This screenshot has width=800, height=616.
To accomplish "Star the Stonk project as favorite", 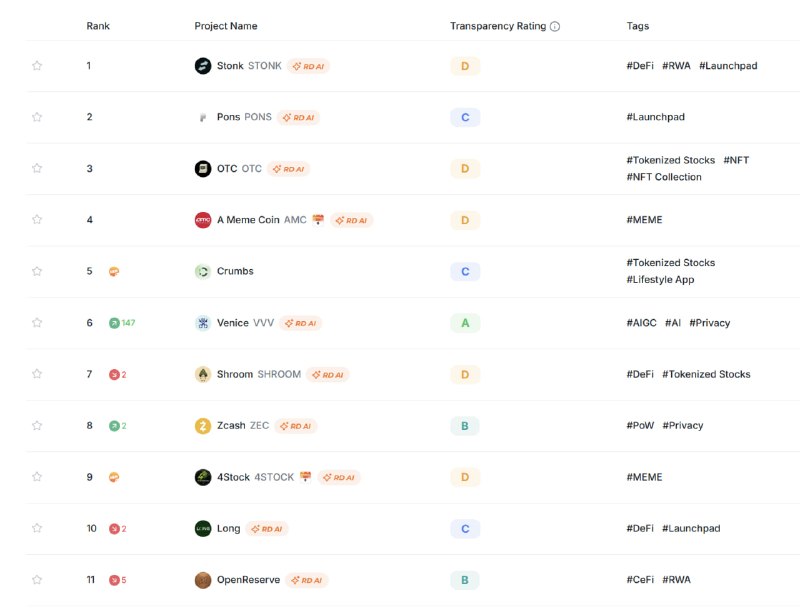I will point(37,66).
